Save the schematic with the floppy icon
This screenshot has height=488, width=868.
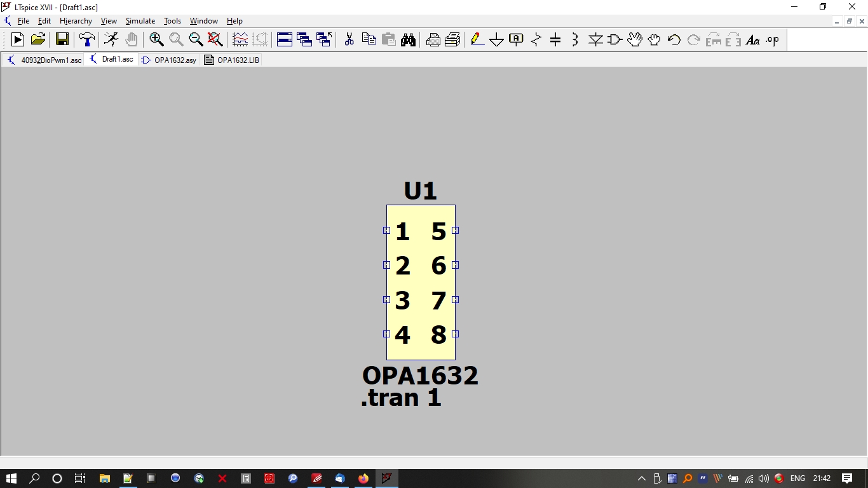[x=62, y=40]
